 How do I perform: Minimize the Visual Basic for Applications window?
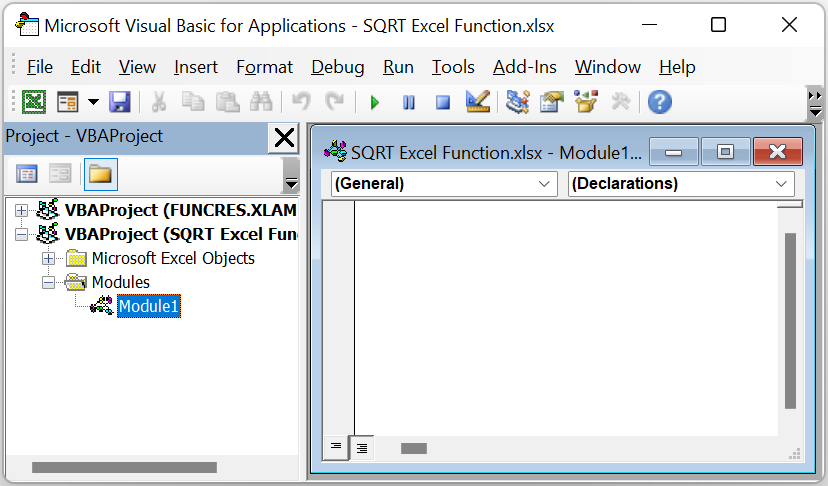pos(650,25)
